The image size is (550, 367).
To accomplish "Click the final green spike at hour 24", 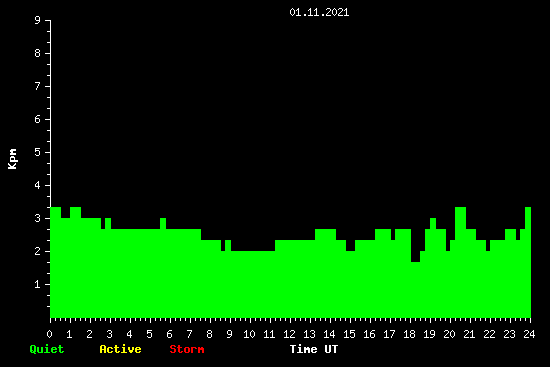I will (528, 262).
